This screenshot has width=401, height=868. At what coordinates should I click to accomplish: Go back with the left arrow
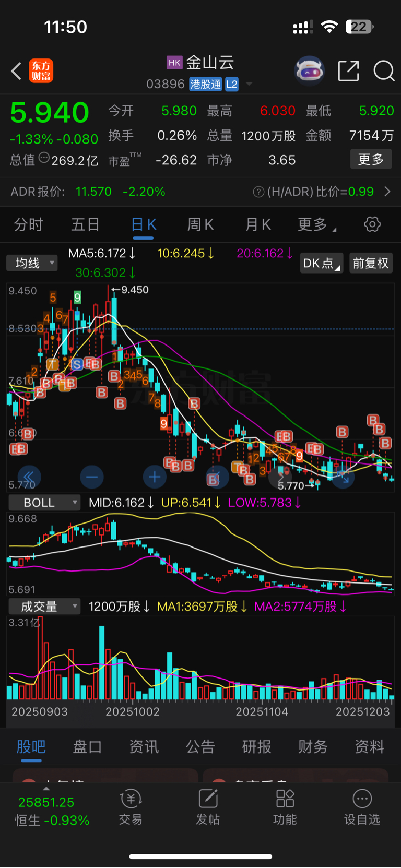click(x=16, y=71)
